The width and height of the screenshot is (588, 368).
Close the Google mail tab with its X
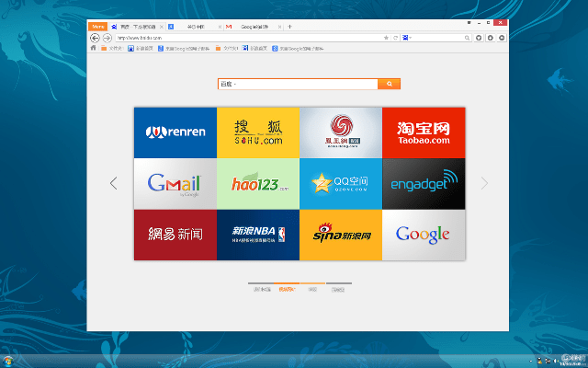click(x=279, y=27)
